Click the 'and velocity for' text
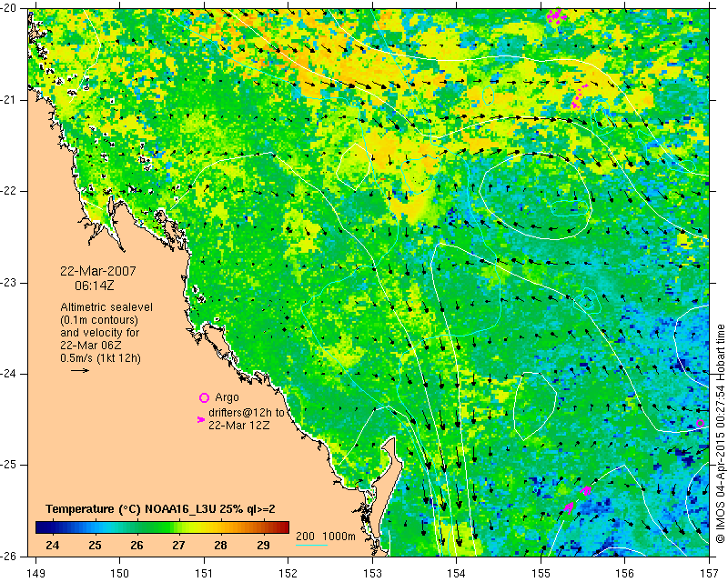 (x=100, y=333)
